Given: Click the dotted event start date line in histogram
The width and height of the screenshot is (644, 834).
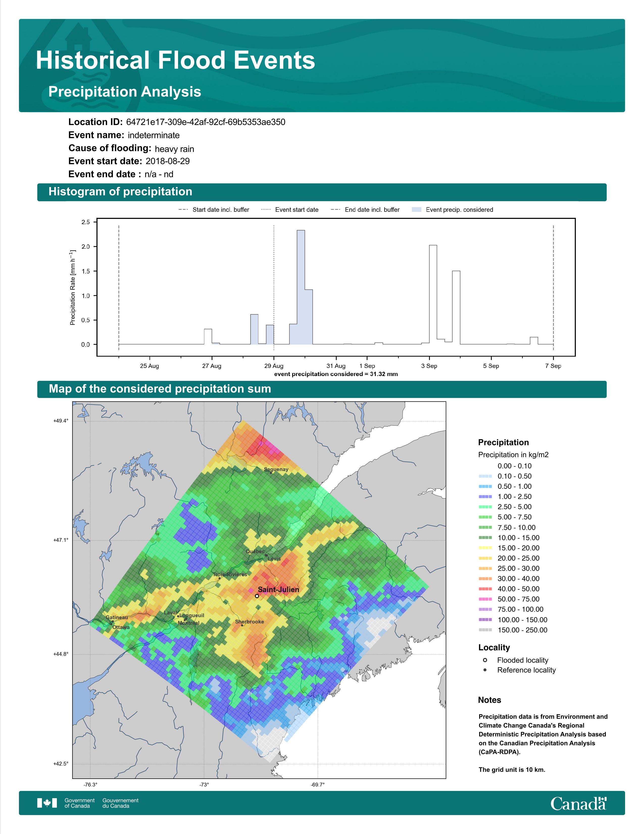Looking at the screenshot, I should click(274, 288).
